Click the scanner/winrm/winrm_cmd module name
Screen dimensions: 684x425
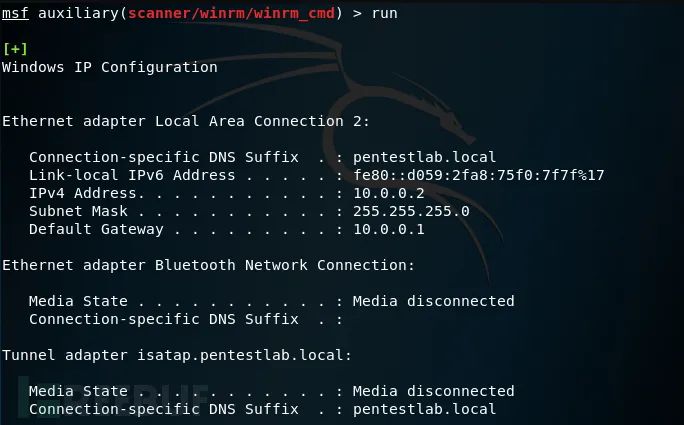pyautogui.click(x=231, y=14)
